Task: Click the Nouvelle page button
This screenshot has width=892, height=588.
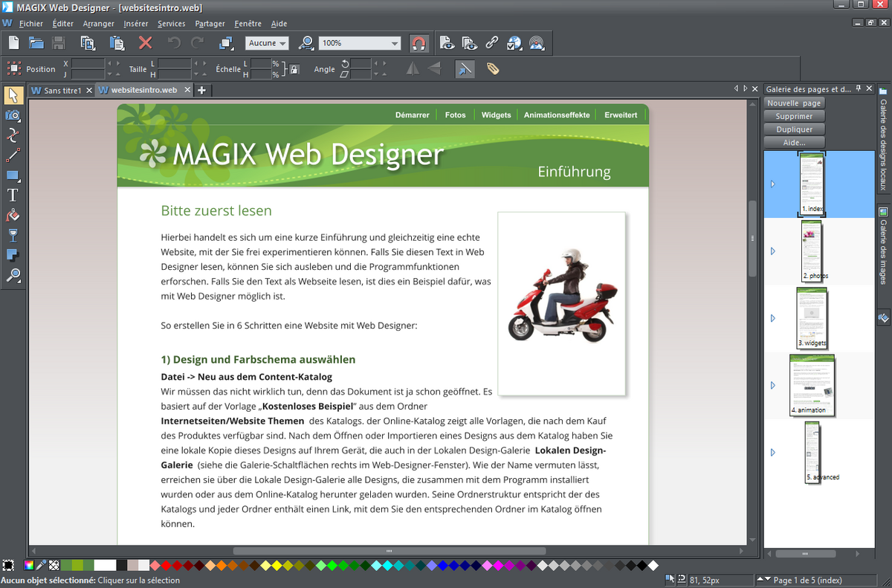Action: click(795, 103)
